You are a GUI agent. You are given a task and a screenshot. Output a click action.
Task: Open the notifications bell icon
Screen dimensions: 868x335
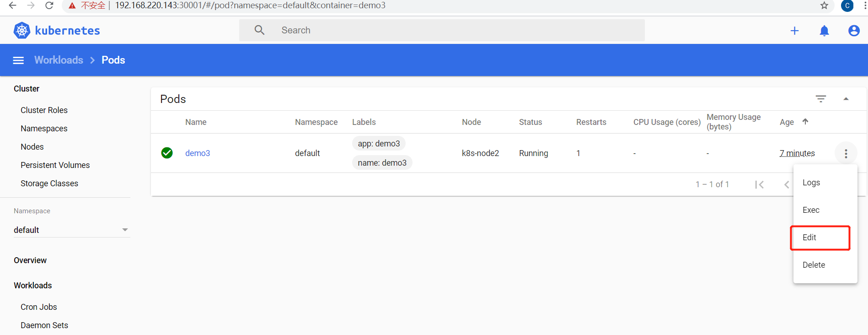click(x=824, y=31)
